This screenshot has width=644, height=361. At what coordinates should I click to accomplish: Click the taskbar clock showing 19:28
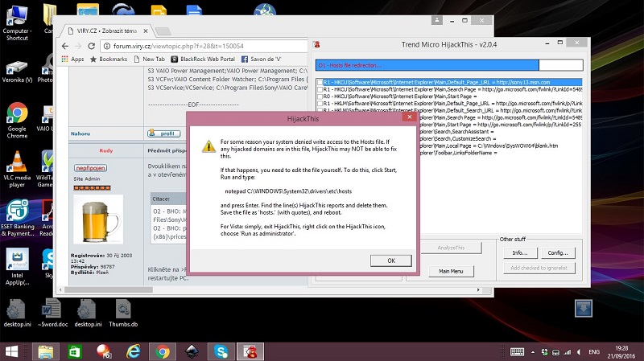click(x=621, y=352)
